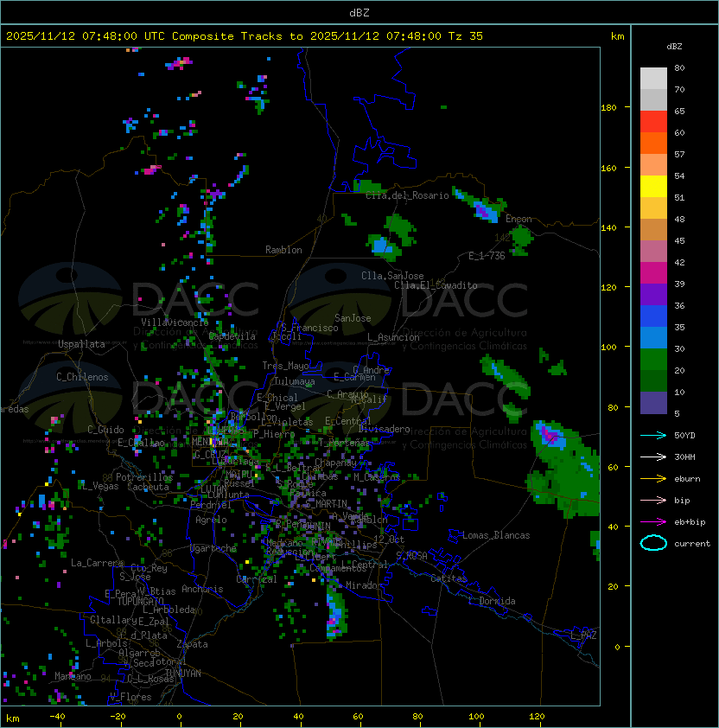This screenshot has height=728, width=719.
Task: Select the red 65 dBZ color swatch
Action: pos(653,122)
